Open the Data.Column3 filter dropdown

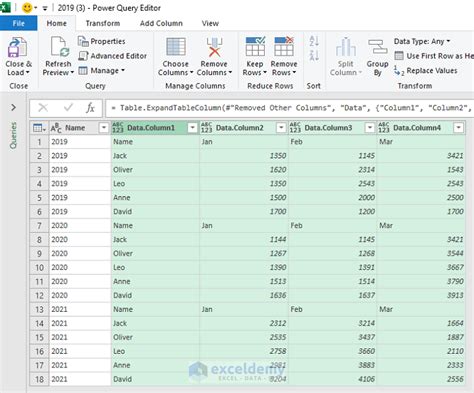pos(370,128)
